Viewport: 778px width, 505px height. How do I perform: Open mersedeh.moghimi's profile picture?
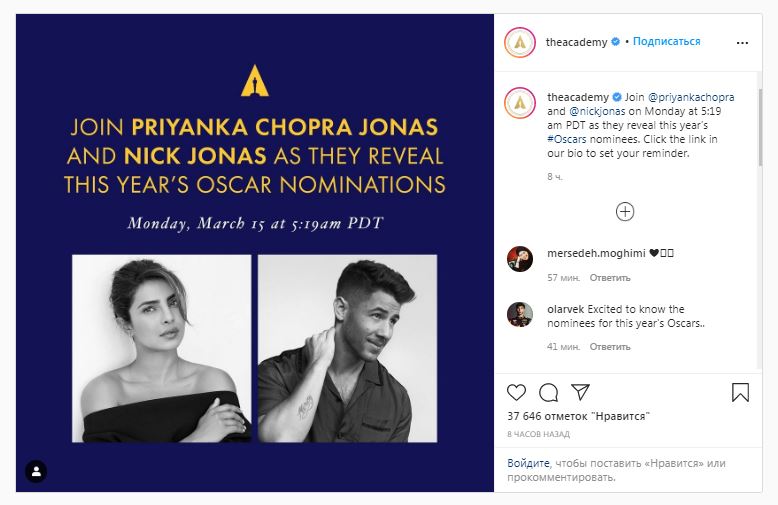pyautogui.click(x=520, y=257)
